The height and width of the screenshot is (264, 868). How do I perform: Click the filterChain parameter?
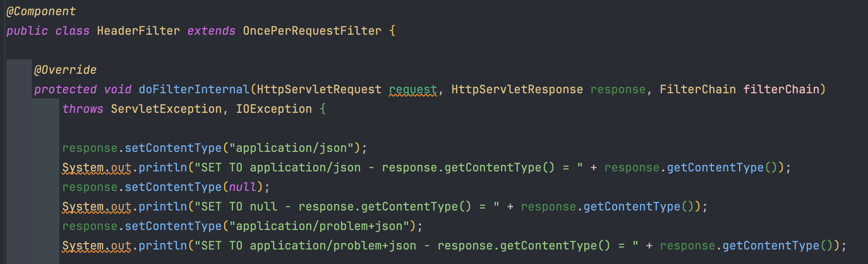781,89
